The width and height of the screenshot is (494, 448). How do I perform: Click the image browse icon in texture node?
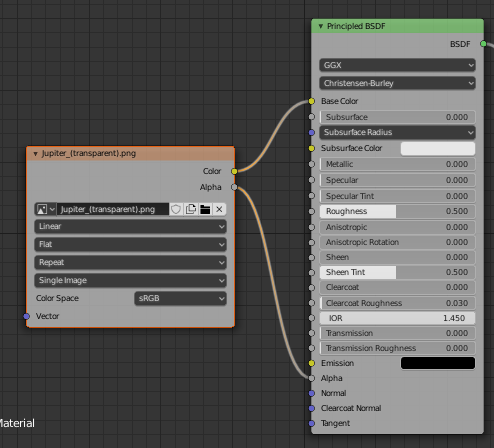click(45, 209)
